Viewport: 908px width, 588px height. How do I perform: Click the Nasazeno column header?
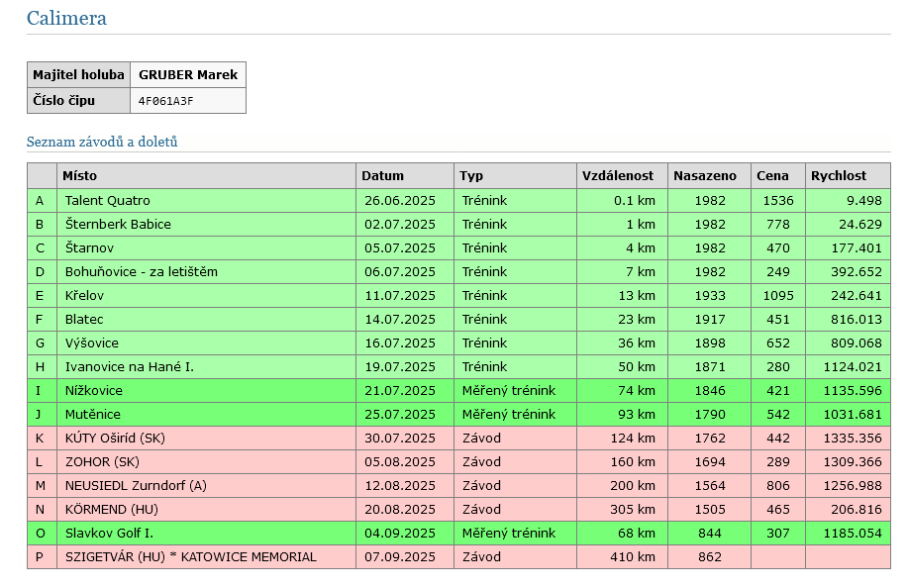[x=705, y=176]
